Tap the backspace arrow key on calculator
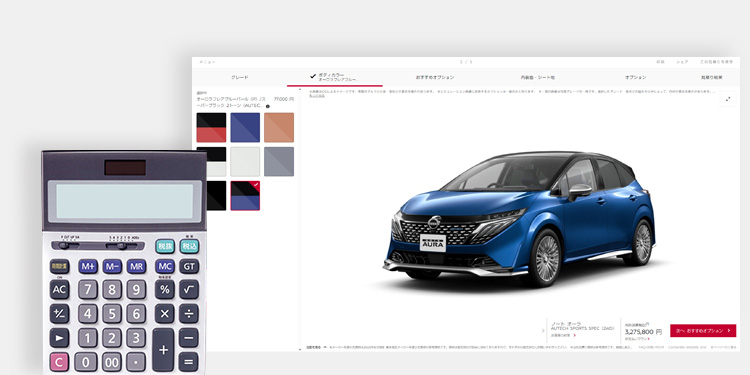 tap(59, 338)
